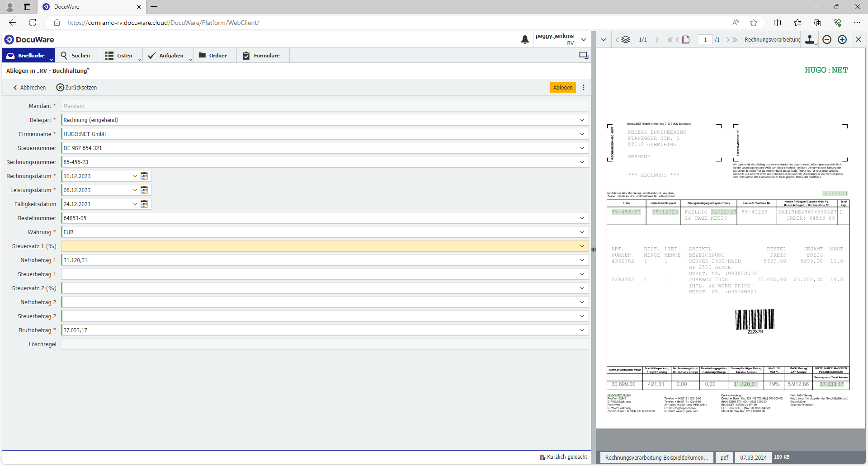Add page to browser favorites

click(x=754, y=23)
